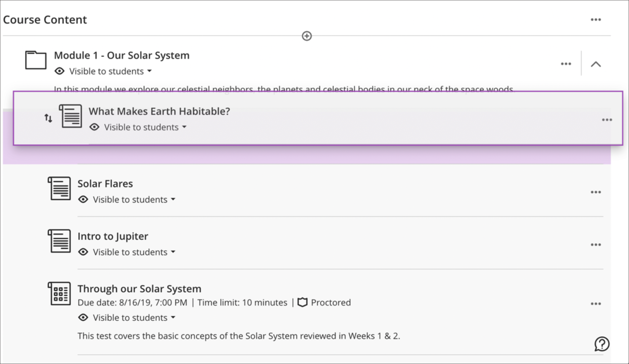Collapse Module 1 with the chevron arrow
This screenshot has height=364, width=629.
[x=596, y=64]
